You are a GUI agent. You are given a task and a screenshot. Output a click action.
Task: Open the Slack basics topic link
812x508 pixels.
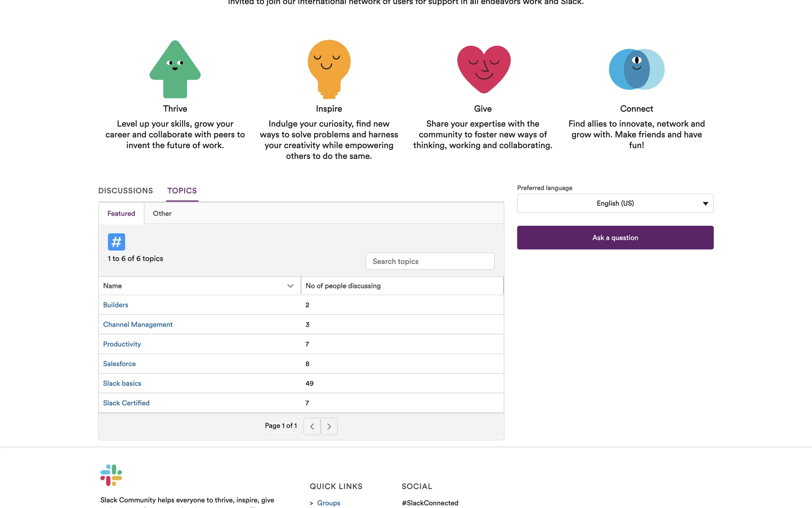[x=122, y=383]
